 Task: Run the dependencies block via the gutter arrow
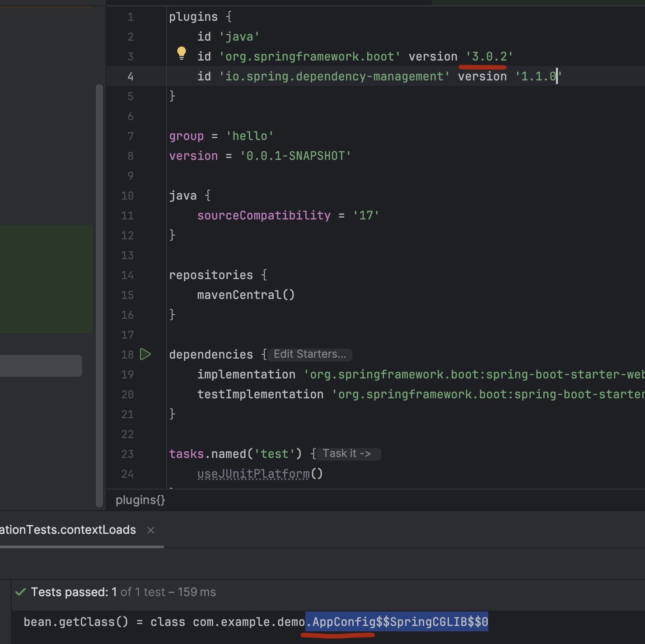coord(145,354)
